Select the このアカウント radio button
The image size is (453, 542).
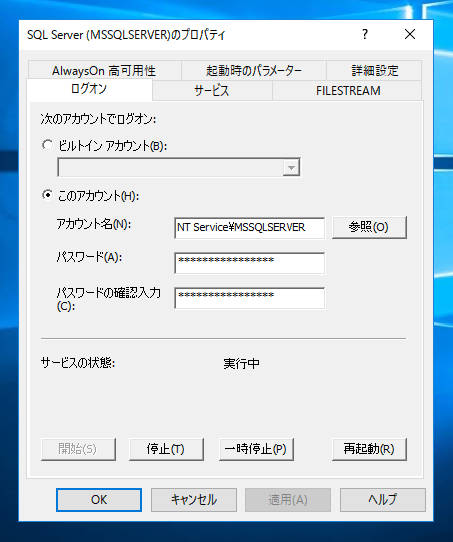click(x=48, y=196)
